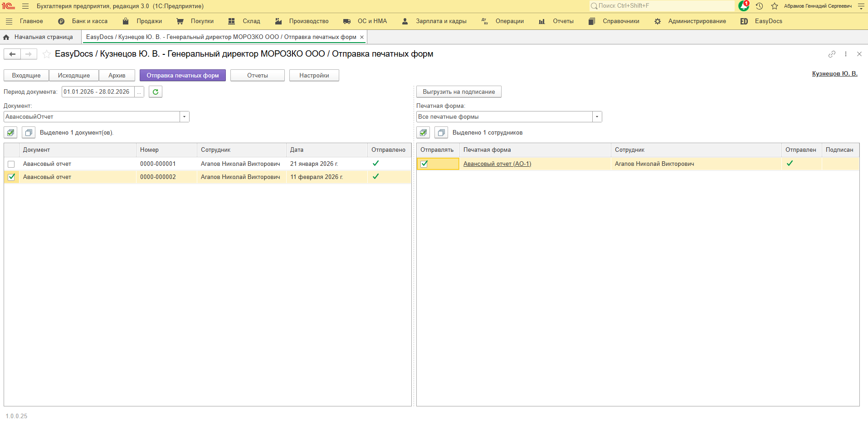868x425 pixels.
Task: Expand the Печатная форма dropdown
Action: click(x=597, y=117)
